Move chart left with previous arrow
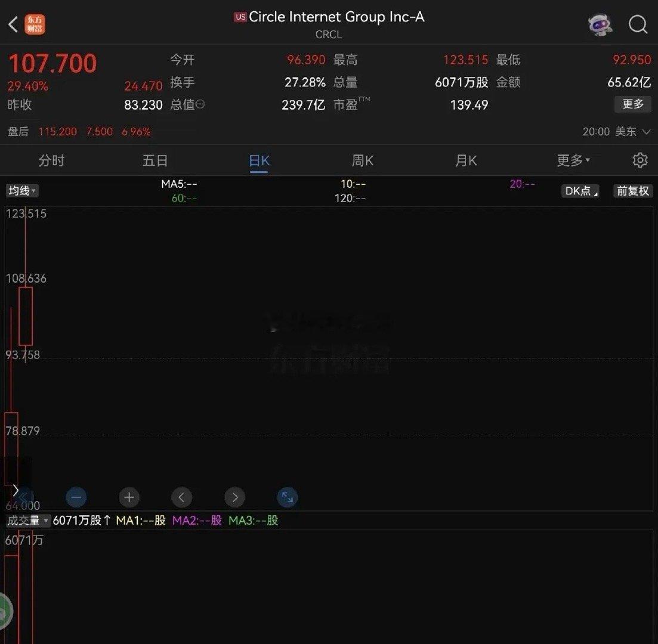The height and width of the screenshot is (644, 658). click(182, 497)
